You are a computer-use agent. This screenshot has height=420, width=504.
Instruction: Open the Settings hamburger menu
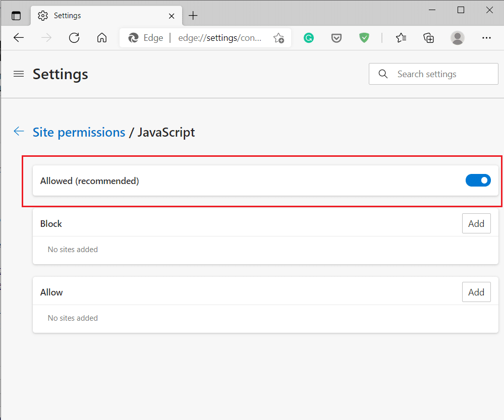(x=18, y=74)
